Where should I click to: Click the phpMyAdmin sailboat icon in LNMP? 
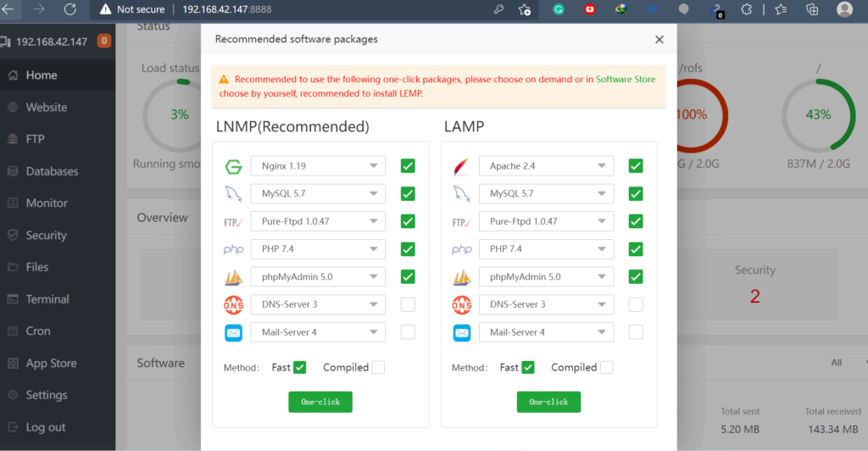[x=234, y=277]
